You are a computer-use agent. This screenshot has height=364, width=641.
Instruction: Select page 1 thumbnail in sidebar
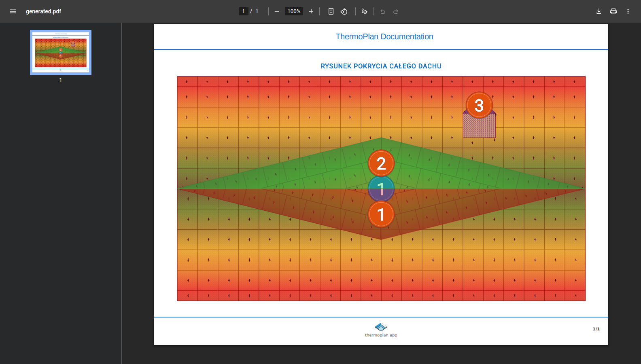click(x=61, y=52)
